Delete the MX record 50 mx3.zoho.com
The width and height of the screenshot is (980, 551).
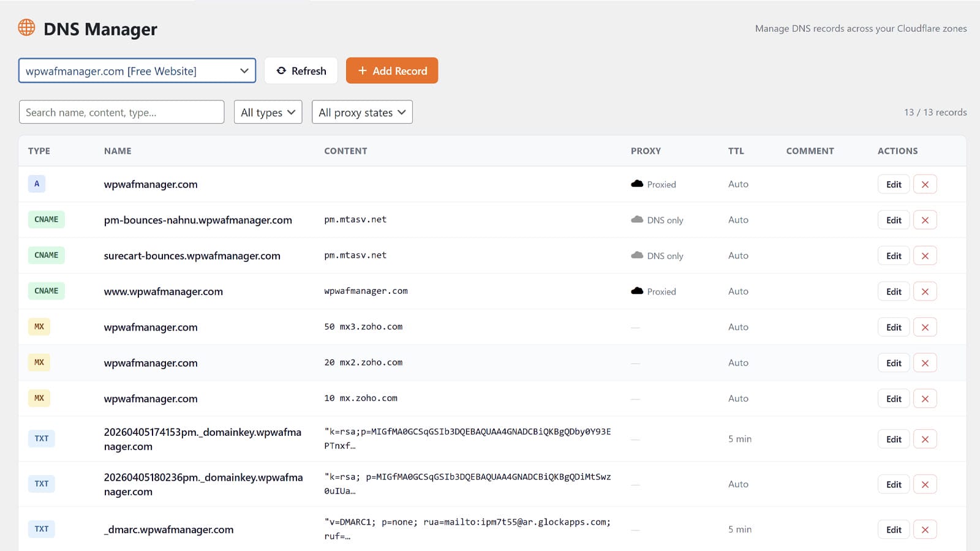point(925,327)
